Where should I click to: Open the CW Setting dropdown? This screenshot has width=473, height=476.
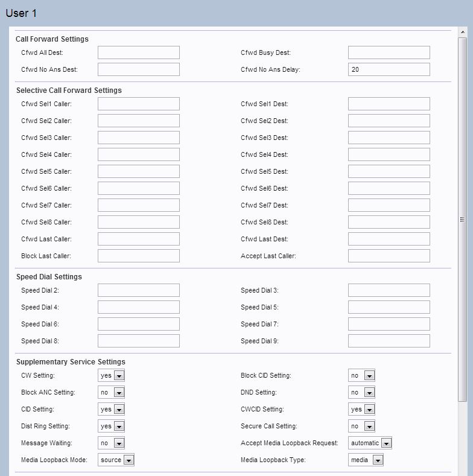[x=111, y=375]
